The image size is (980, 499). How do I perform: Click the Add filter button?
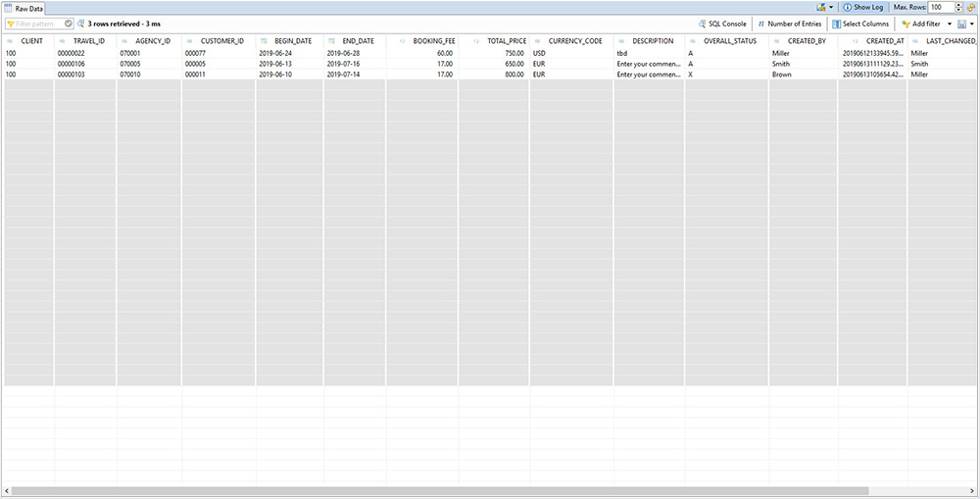[x=920, y=24]
